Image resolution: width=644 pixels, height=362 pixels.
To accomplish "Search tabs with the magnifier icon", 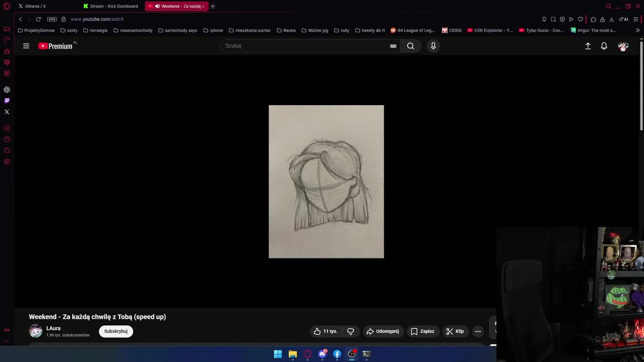I will click(608, 7).
